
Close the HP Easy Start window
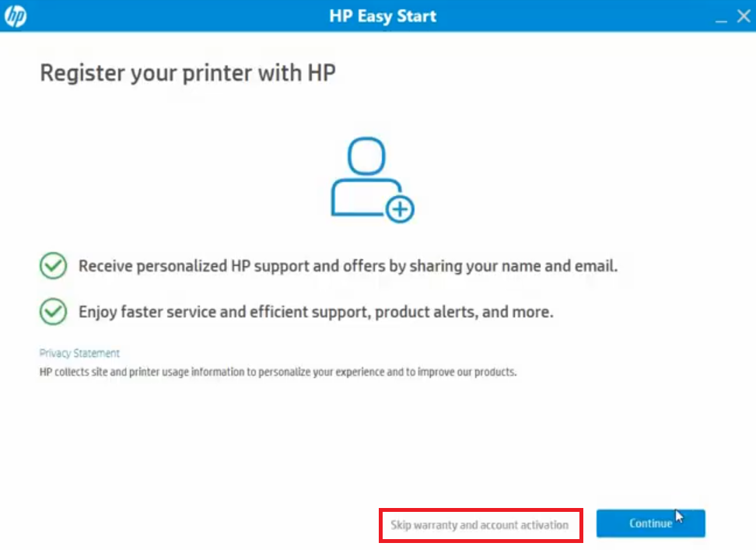[744, 16]
